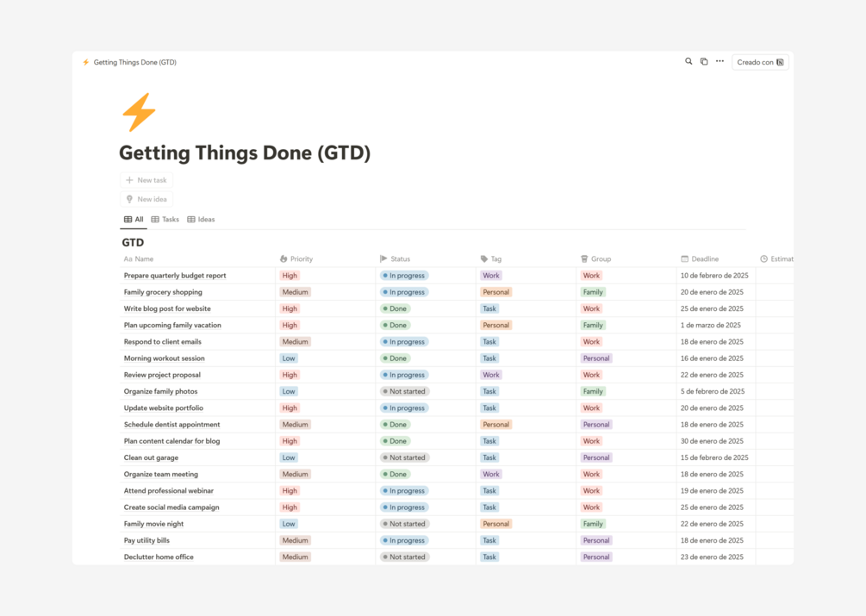Viewport: 866px width, 616px height.
Task: Open the Priority column header menu
Action: 296,258
